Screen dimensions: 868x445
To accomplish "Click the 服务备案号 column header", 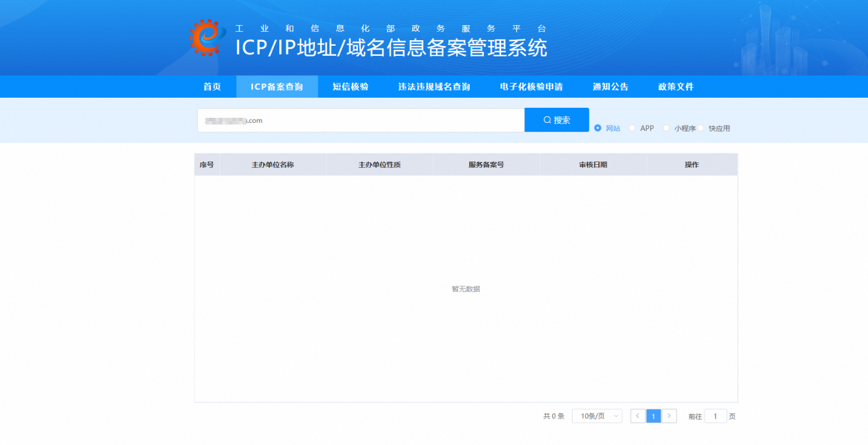I will [486, 165].
